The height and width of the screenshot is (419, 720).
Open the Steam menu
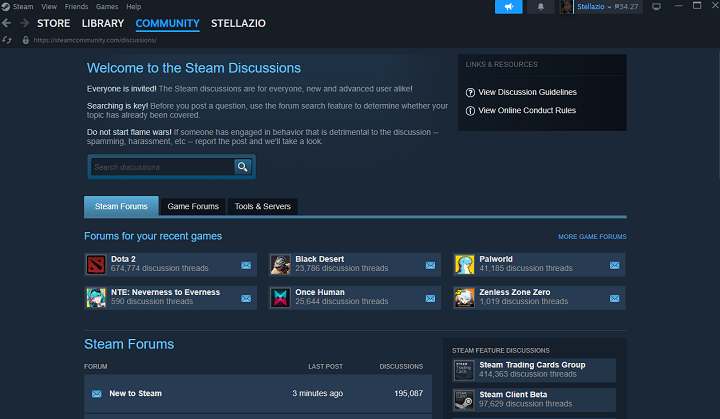(23, 6)
